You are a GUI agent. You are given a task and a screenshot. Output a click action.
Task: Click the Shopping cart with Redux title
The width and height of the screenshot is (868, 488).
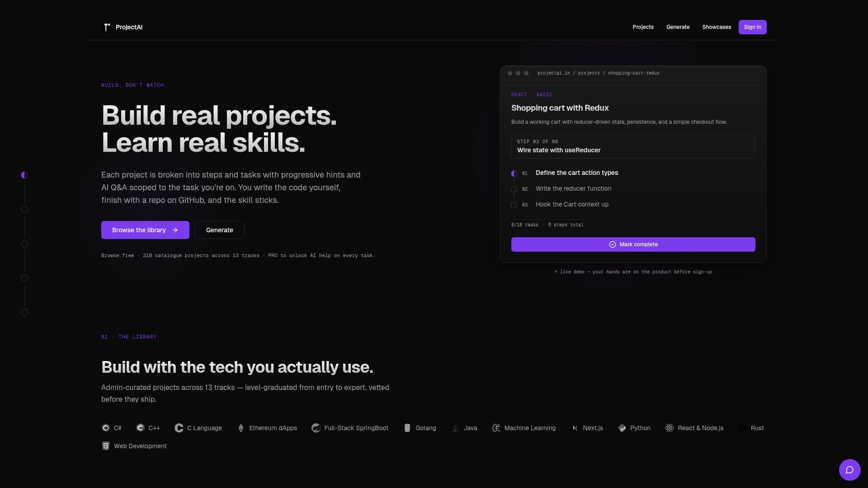560,108
